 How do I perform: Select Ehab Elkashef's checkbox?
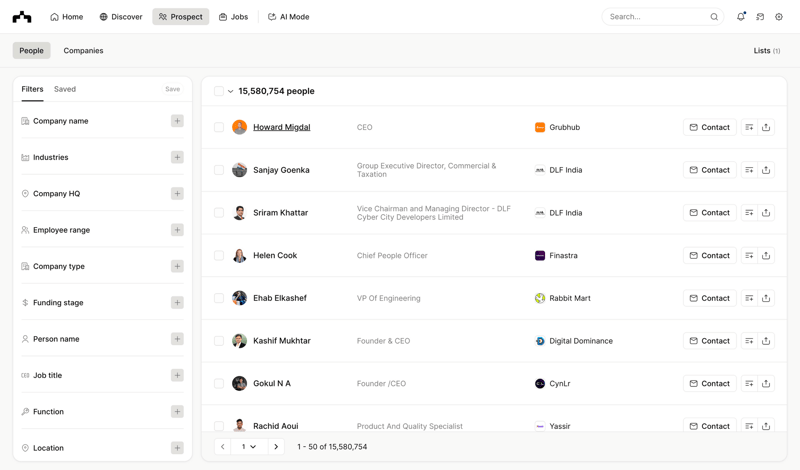[x=219, y=298]
